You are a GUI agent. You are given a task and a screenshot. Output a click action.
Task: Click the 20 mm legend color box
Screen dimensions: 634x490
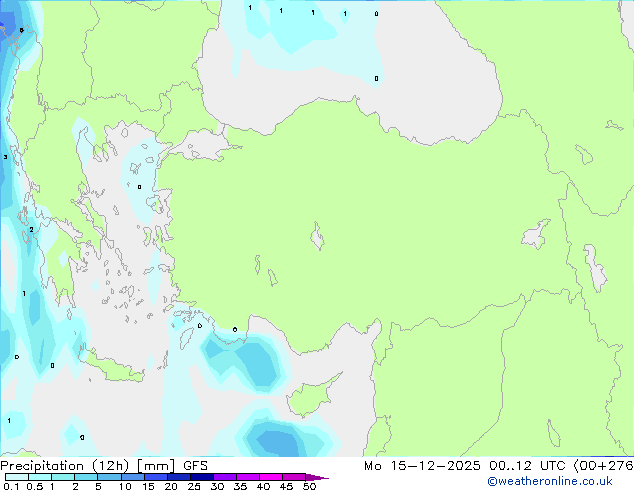point(179,477)
